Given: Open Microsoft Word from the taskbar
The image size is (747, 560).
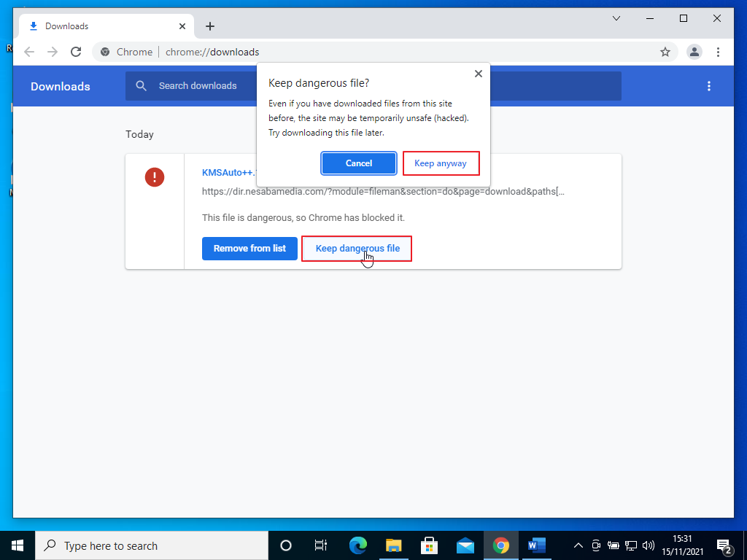Looking at the screenshot, I should pos(536,545).
